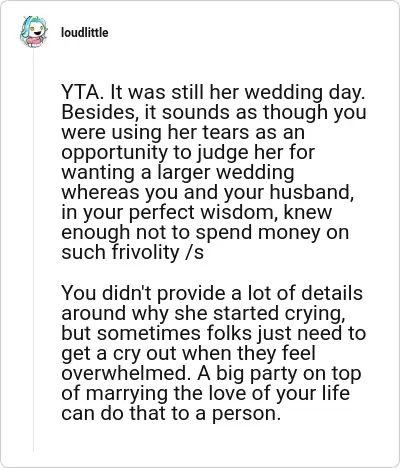
Task: Click the word 'overwhelmed.' in second paragraph
Action: (x=126, y=373)
